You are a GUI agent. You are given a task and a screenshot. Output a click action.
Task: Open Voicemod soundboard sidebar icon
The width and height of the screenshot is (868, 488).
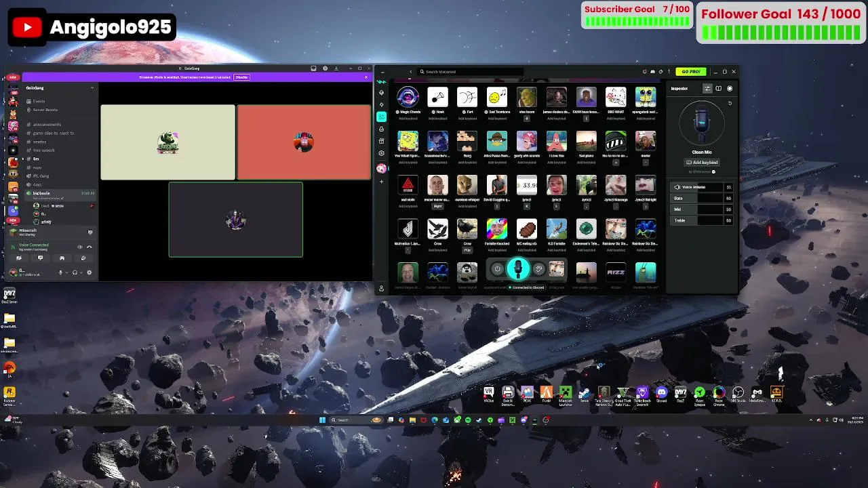pyautogui.click(x=382, y=117)
